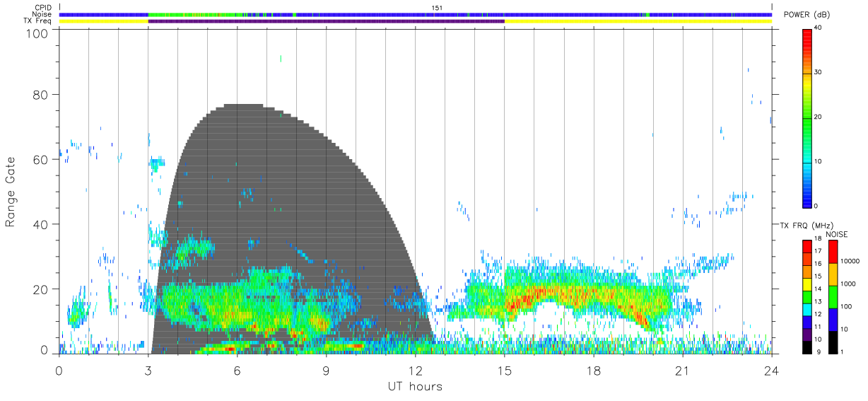Click the power scale label "40"
Image resolution: width=868 pixels, height=401 pixels.
pyautogui.click(x=817, y=28)
